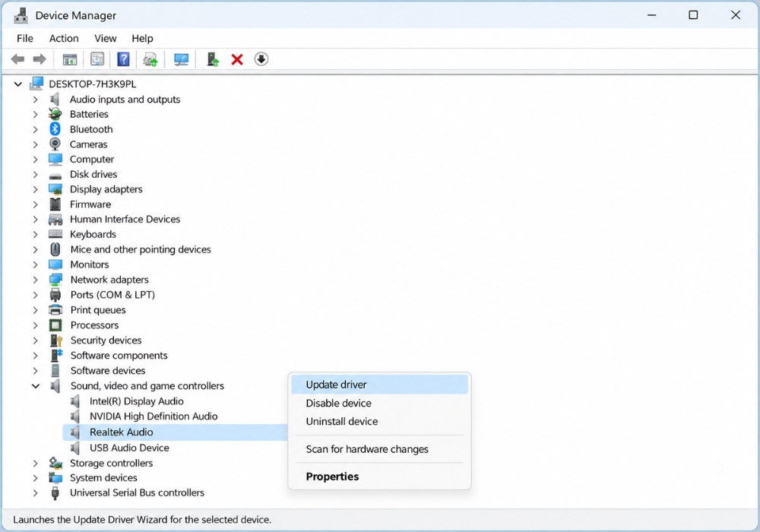This screenshot has width=760, height=532.
Task: Close the Device Manager window
Action: tap(735, 15)
